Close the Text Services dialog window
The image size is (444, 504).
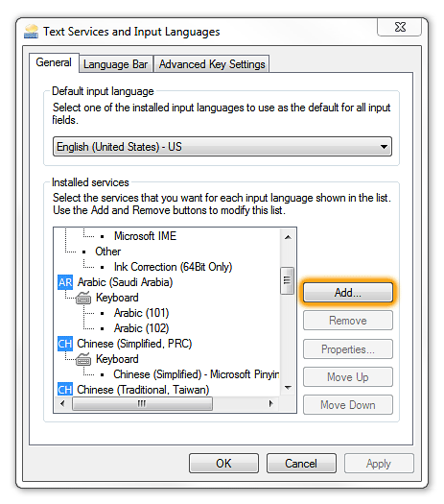[x=400, y=27]
